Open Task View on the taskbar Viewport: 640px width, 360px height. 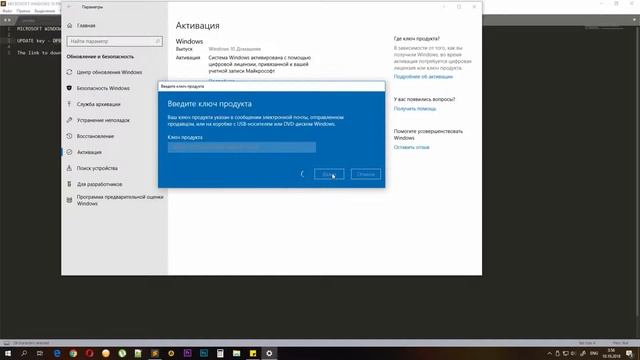[40, 353]
